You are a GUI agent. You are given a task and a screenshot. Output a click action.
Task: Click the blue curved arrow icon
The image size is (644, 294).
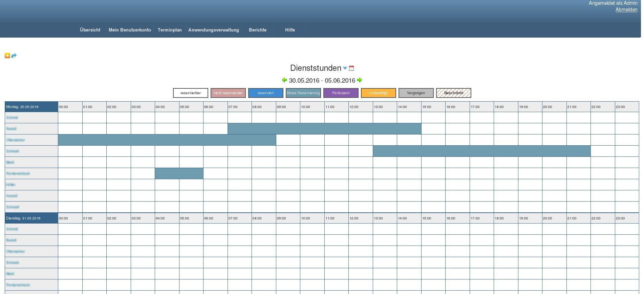pyautogui.click(x=14, y=56)
